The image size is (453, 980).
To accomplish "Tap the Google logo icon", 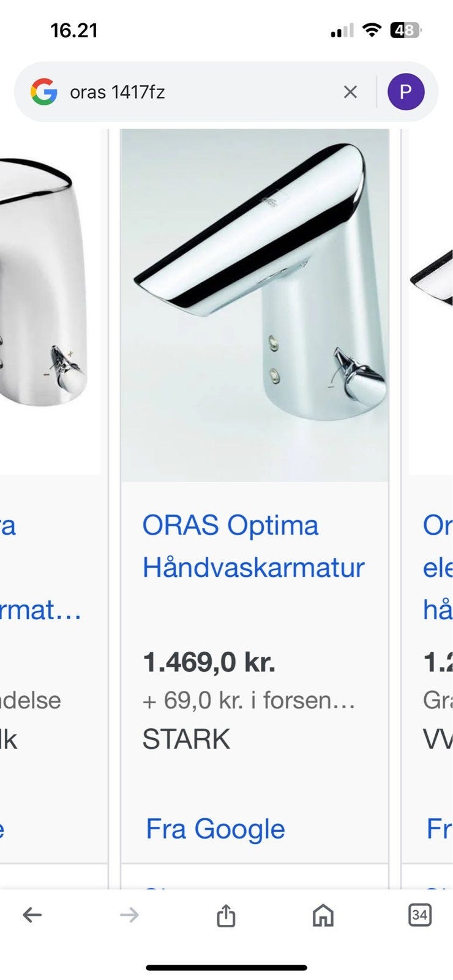I will (44, 92).
